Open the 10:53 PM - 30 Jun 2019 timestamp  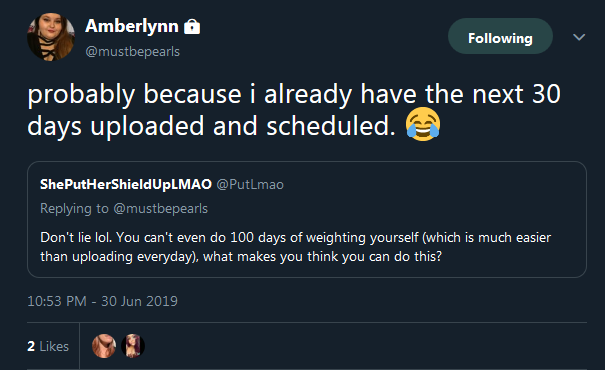coord(102,301)
